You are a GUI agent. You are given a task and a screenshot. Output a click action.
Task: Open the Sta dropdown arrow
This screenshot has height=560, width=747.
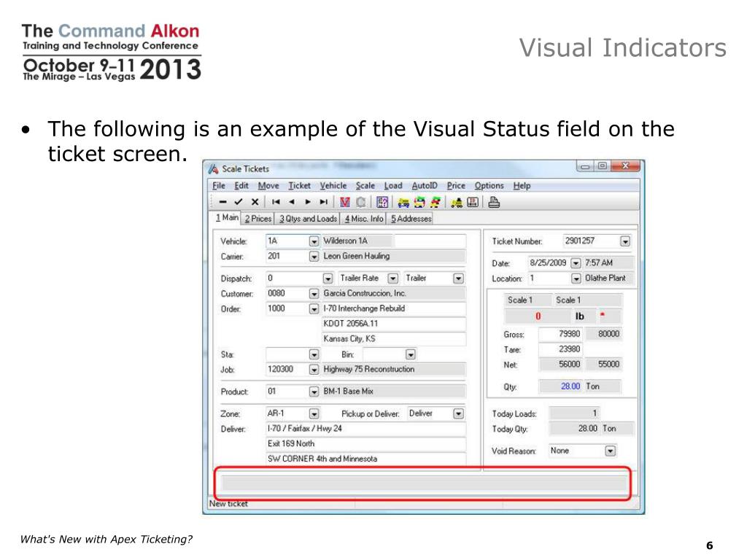[x=314, y=355]
